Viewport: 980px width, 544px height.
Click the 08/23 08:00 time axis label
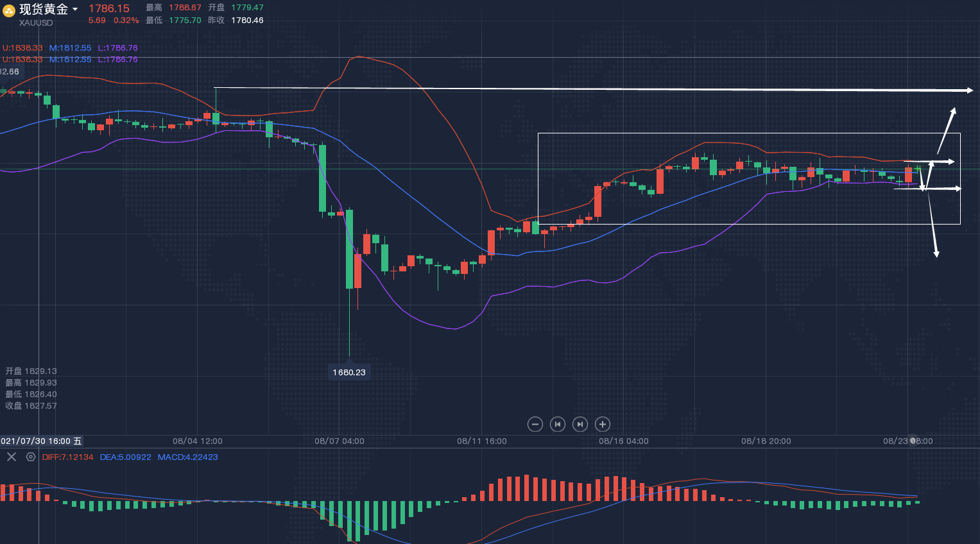[x=908, y=441]
